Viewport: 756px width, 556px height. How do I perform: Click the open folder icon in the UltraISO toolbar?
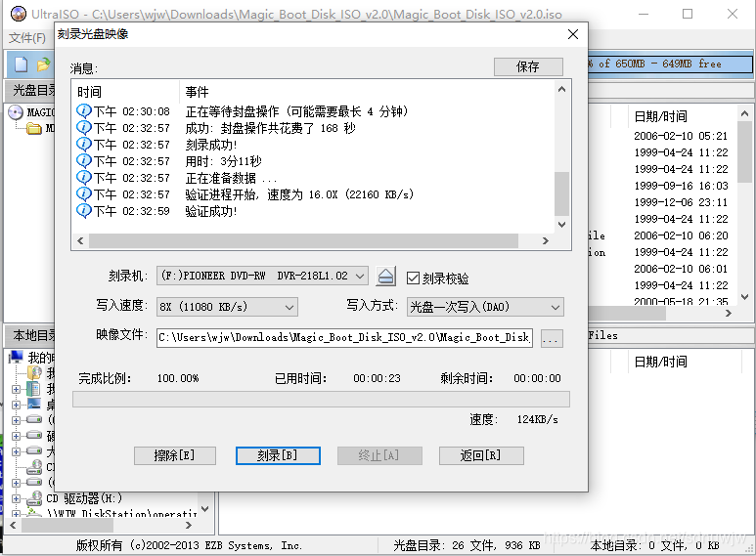pyautogui.click(x=43, y=64)
